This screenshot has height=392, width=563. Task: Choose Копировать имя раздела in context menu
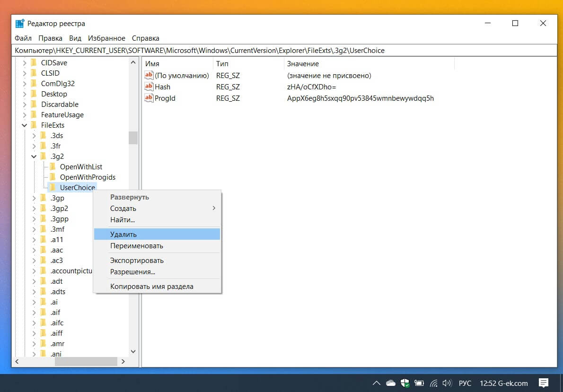[x=157, y=287]
